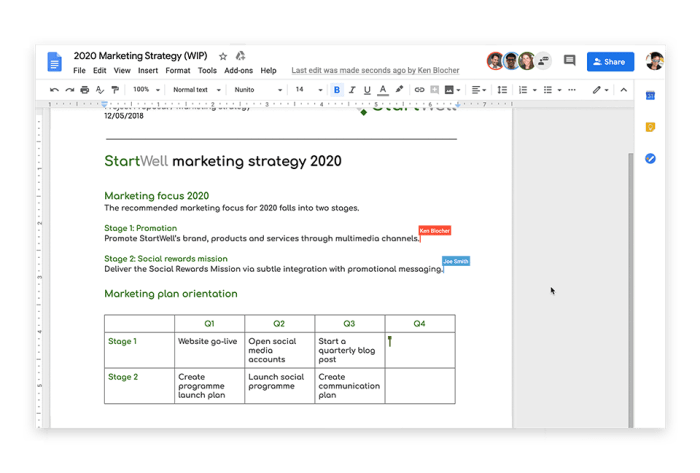This screenshot has height=473, width=700.
Task: Open the Insert menu
Action: pyautogui.click(x=148, y=71)
